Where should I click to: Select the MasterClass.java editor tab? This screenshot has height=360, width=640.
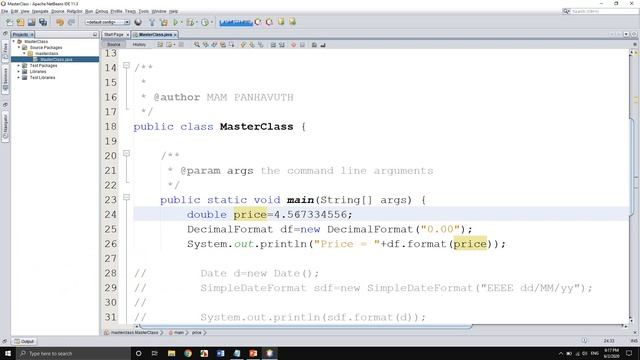click(x=155, y=35)
